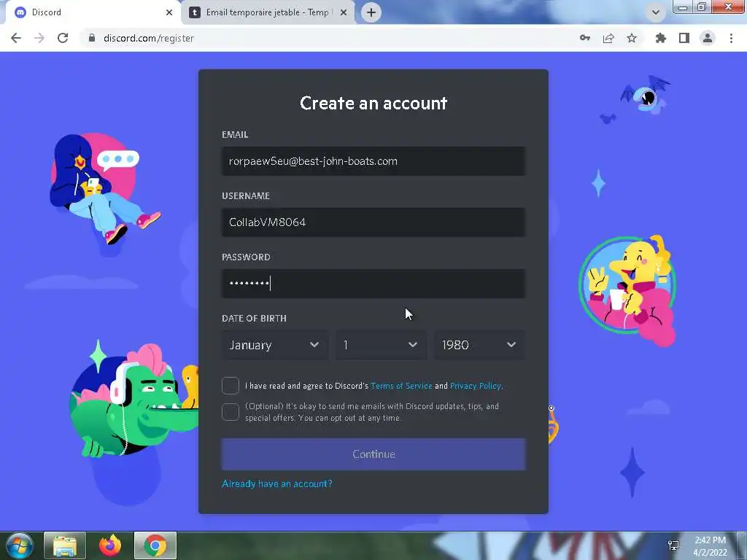Open a new tab with the plus button
This screenshot has height=560, width=747.
pos(371,12)
